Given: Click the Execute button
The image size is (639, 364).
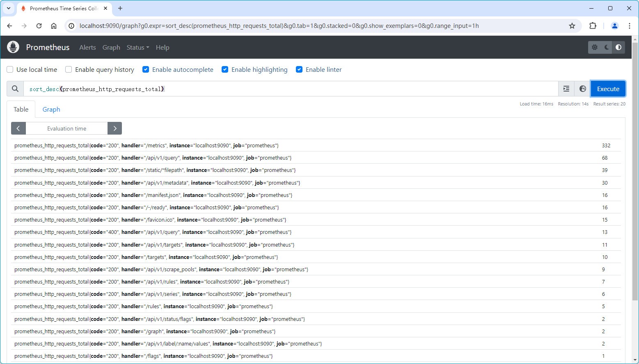Looking at the screenshot, I should [x=608, y=89].
